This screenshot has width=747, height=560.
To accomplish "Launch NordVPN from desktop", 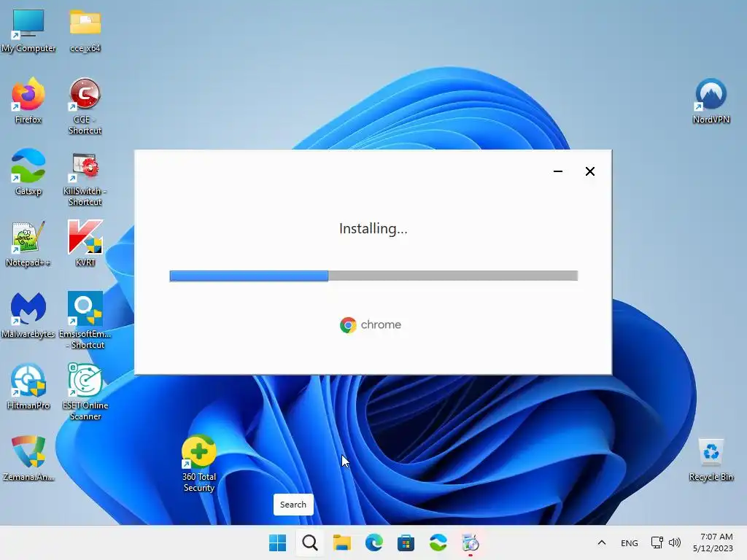I will click(711, 101).
